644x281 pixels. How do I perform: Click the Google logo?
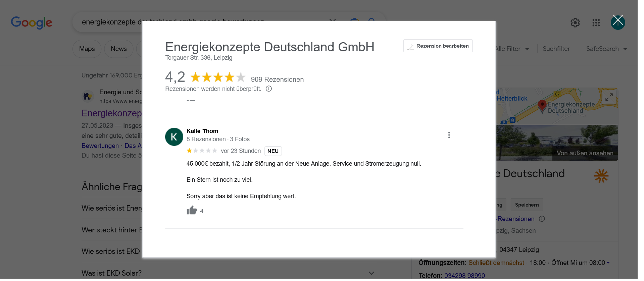click(32, 22)
